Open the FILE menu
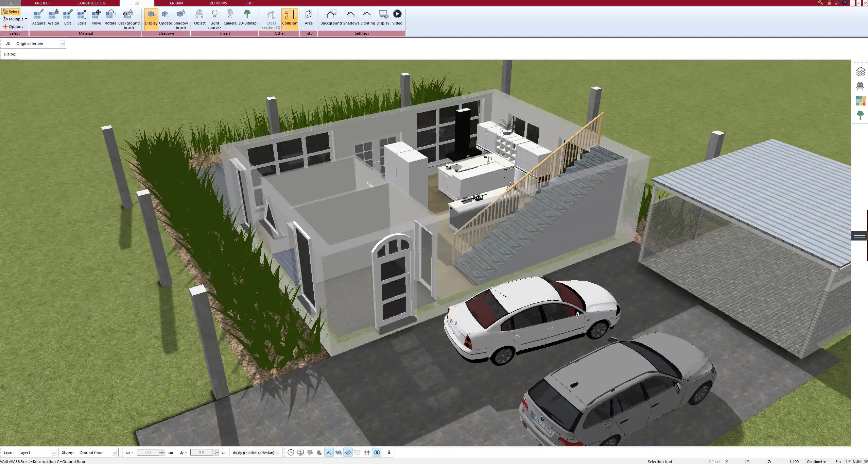The height and width of the screenshot is (464, 868). tap(10, 3)
